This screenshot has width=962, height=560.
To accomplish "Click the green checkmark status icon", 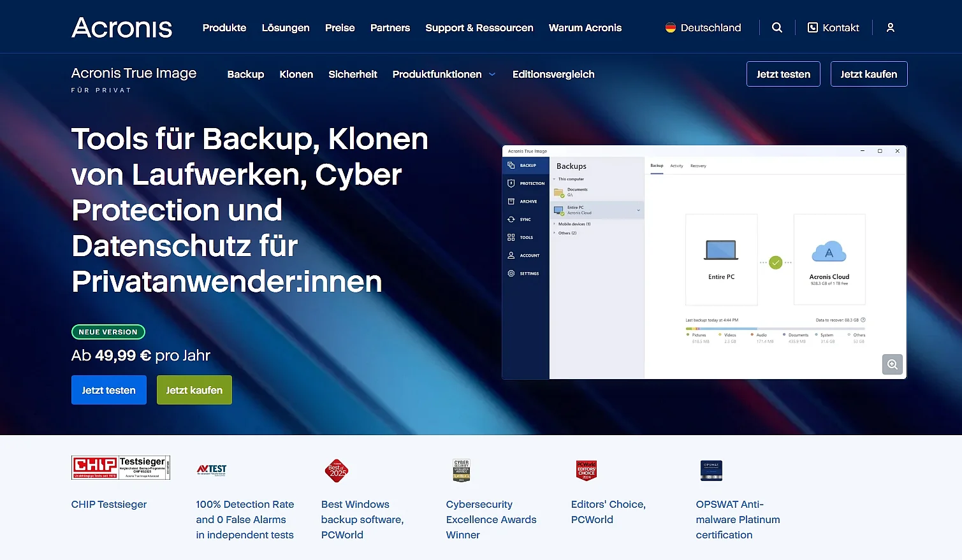I will 775,262.
